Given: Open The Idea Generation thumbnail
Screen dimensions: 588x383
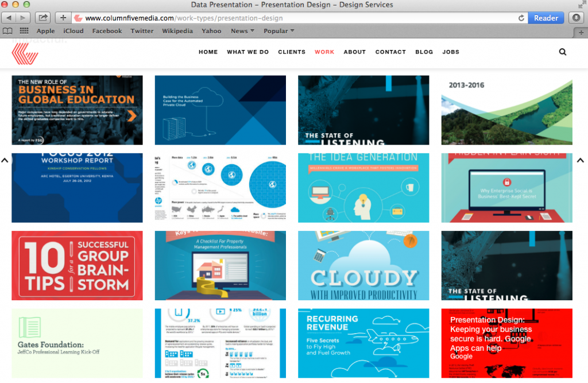Looking at the screenshot, I should [x=363, y=188].
